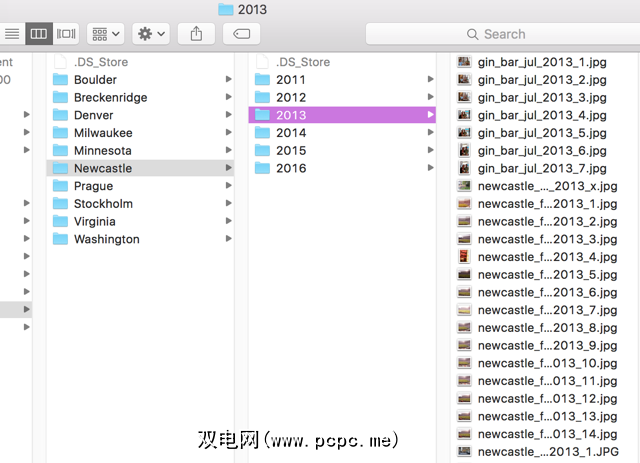The image size is (640, 463).
Task: Select the Newcastle folder
Action: pyautogui.click(x=140, y=168)
